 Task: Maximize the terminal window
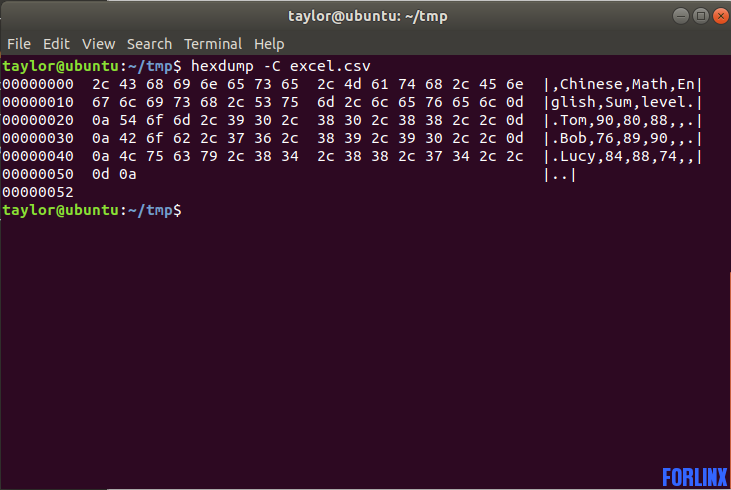click(x=701, y=16)
